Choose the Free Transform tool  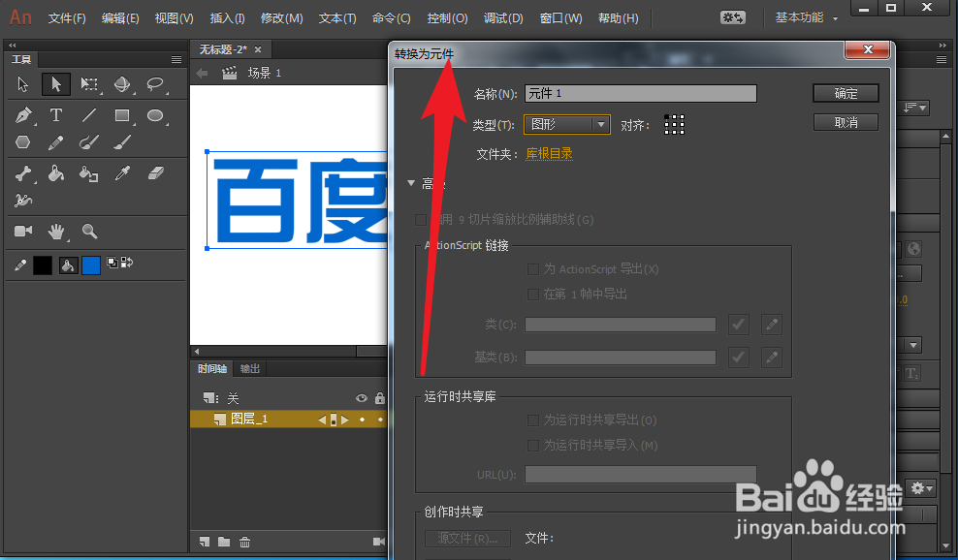click(x=89, y=84)
